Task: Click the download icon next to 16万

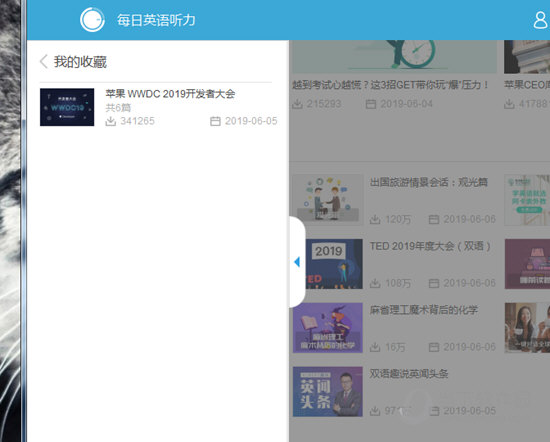Action: [x=375, y=347]
